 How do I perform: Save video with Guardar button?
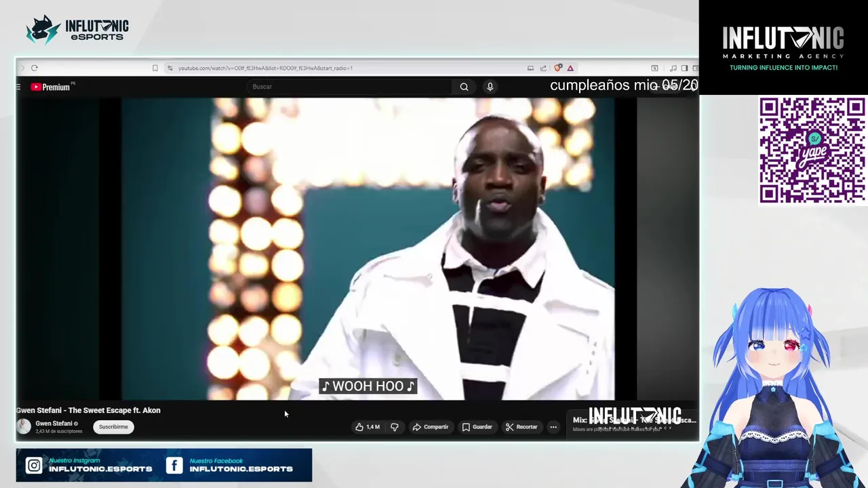(x=477, y=427)
